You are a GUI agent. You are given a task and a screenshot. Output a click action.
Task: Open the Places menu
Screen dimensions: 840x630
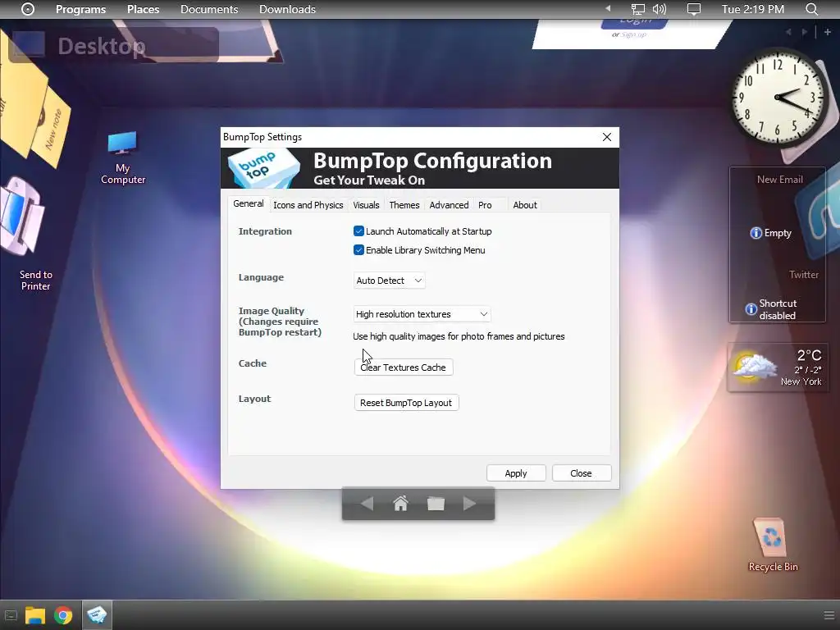click(143, 9)
